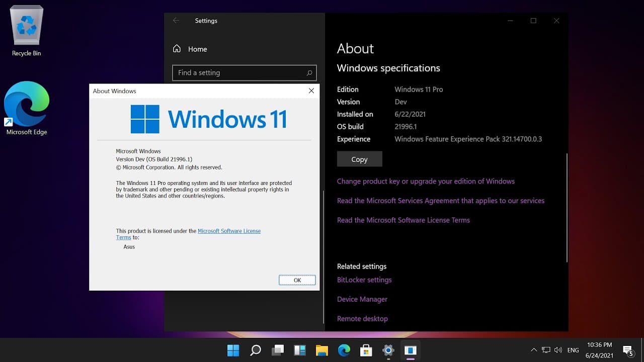The image size is (644, 362).
Task: Launch File Explorer from the taskbar
Action: (322, 350)
